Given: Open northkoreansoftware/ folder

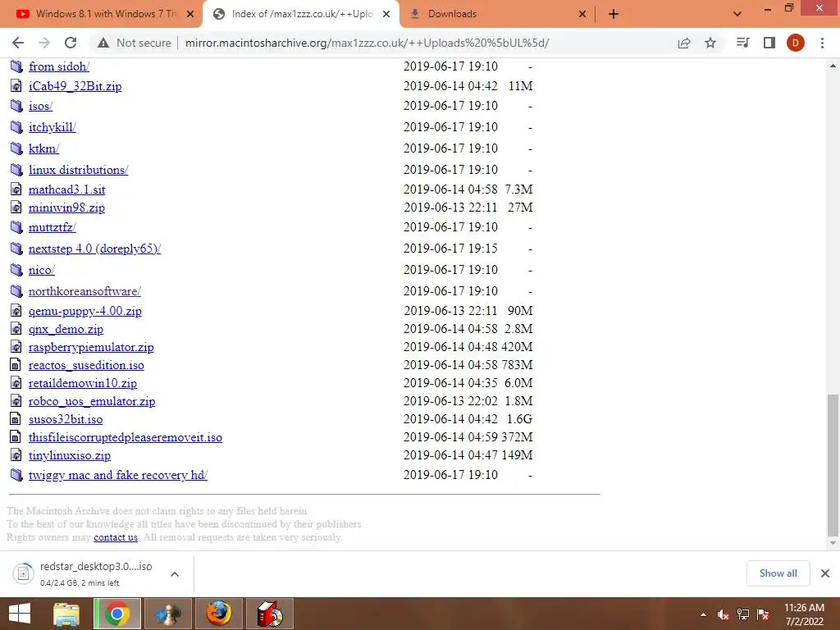Looking at the screenshot, I should [x=84, y=292].
